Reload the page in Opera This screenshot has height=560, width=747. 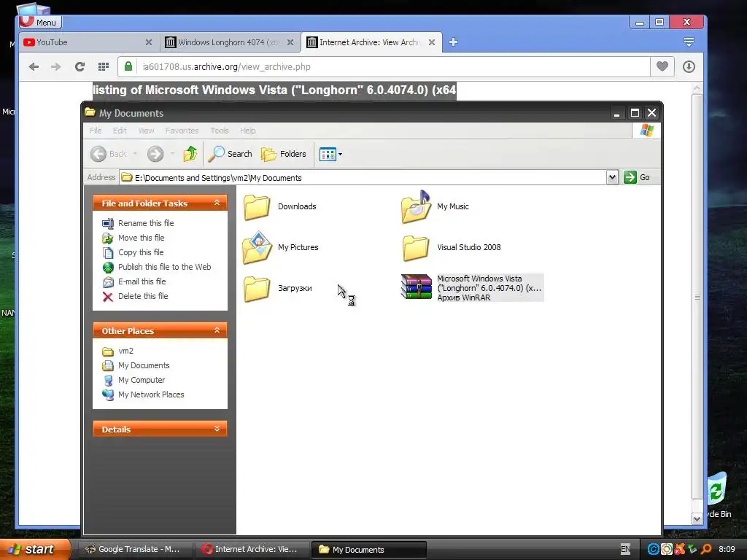tap(80, 66)
